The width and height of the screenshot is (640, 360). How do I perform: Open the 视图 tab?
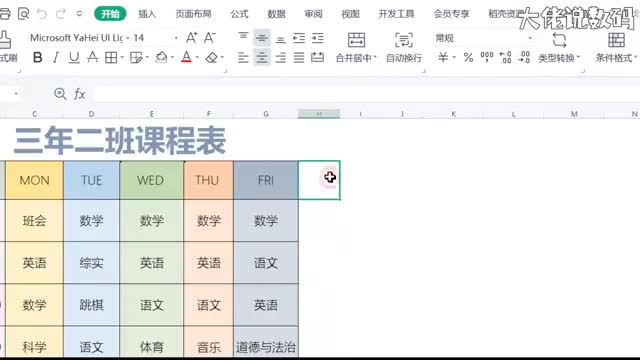[x=350, y=14]
